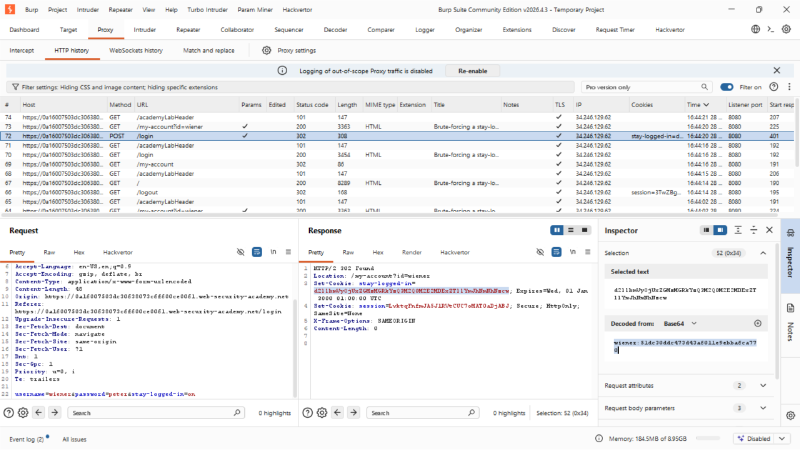Click the Inspector side tab icon
This screenshot has width=800, height=450.
[x=790, y=233]
